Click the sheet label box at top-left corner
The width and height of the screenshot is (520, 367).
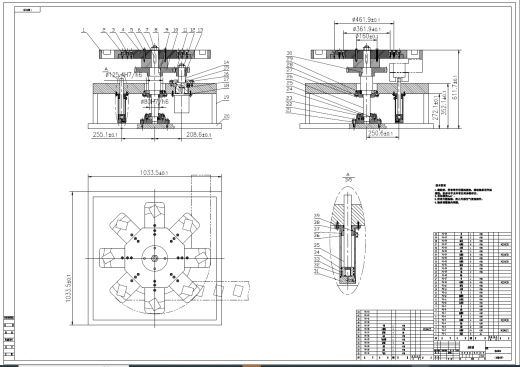tap(28, 10)
